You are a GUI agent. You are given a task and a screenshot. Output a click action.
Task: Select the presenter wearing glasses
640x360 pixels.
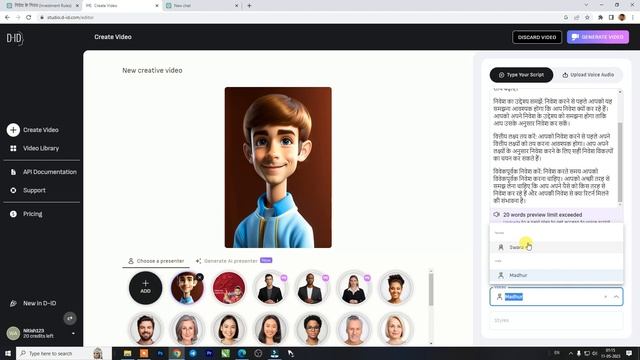pos(312,329)
